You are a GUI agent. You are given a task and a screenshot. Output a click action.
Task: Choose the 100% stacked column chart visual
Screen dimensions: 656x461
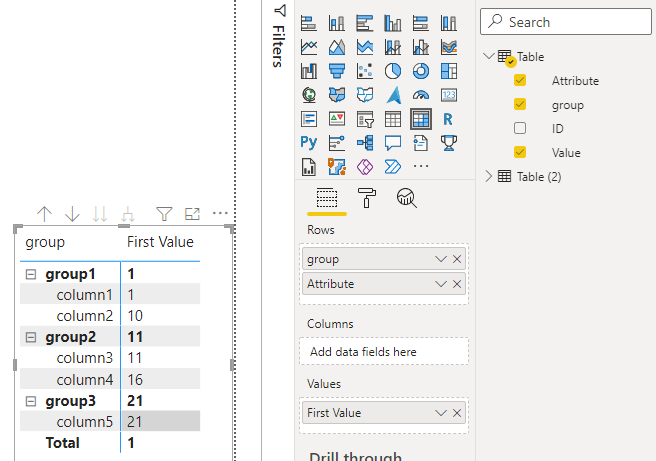448,23
